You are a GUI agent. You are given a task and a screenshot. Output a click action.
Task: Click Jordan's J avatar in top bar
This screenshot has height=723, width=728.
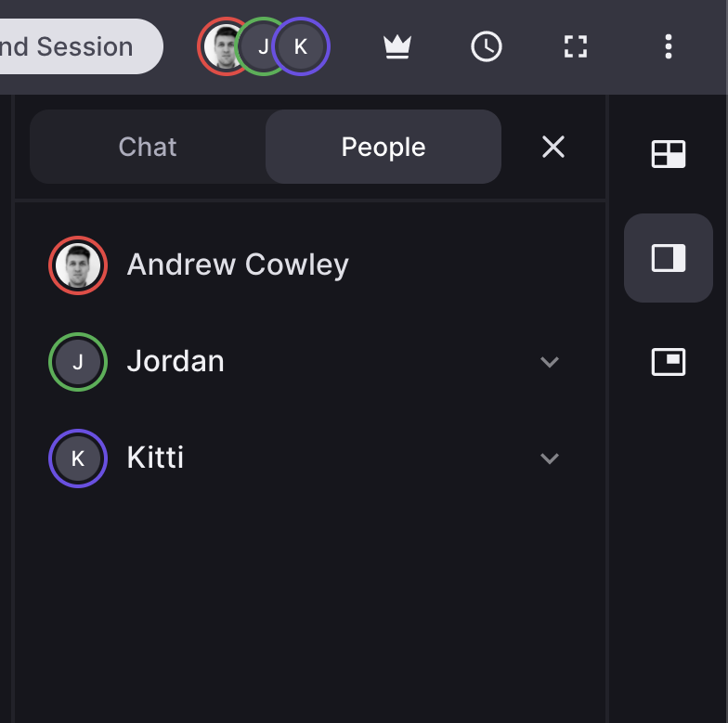261,46
